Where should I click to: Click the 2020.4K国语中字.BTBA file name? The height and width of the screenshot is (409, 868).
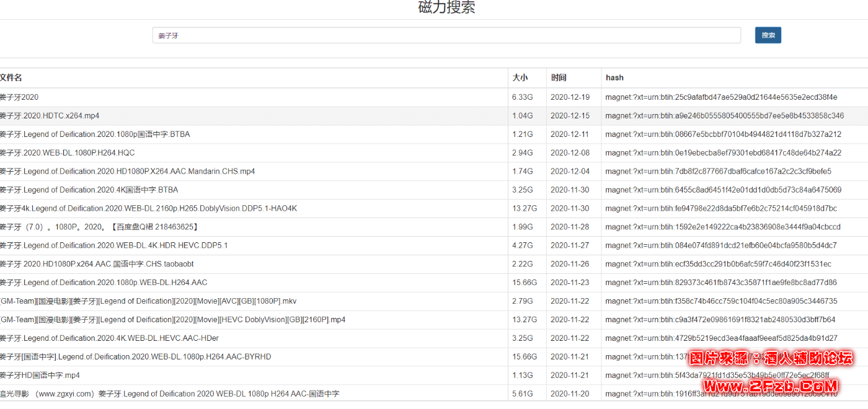(89, 190)
